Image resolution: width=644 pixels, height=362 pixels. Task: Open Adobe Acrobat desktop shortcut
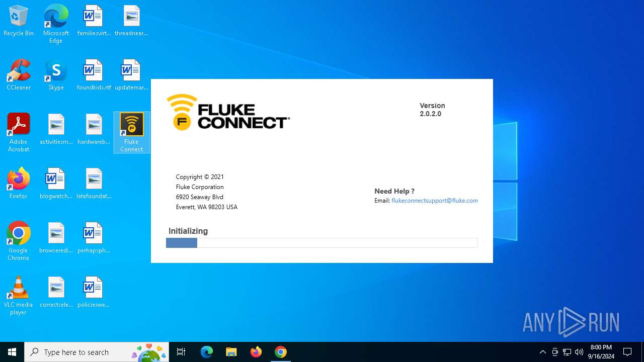(x=19, y=133)
